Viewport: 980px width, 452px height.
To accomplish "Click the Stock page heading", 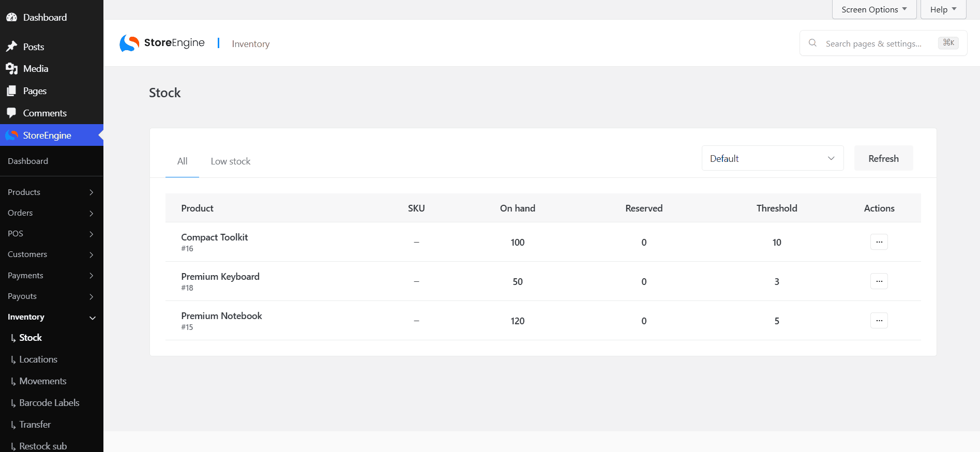I will click(x=165, y=93).
